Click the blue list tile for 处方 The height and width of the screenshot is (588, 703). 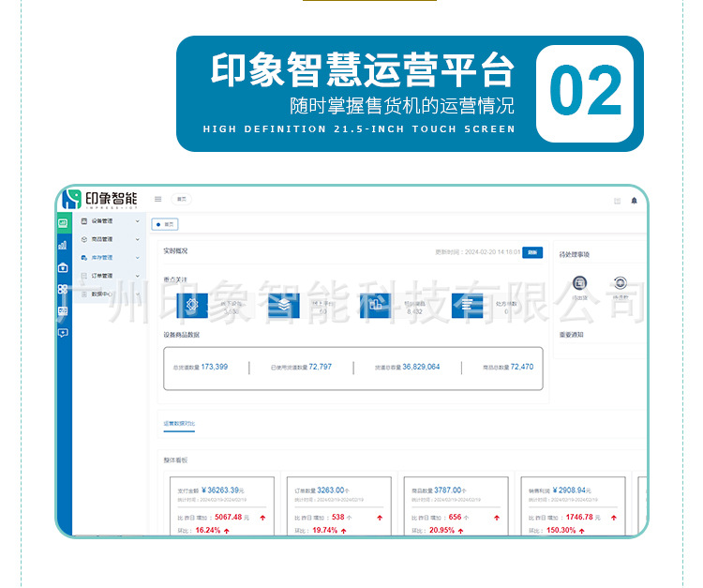click(x=467, y=306)
